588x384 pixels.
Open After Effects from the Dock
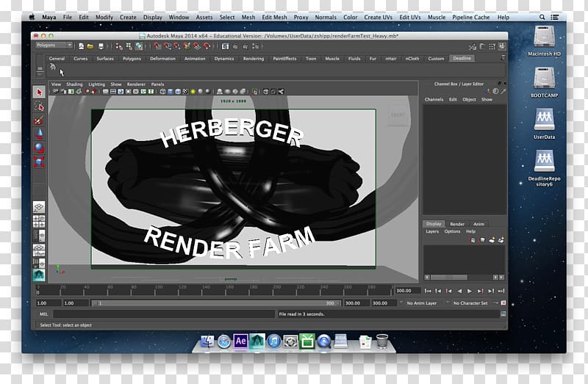(x=240, y=341)
